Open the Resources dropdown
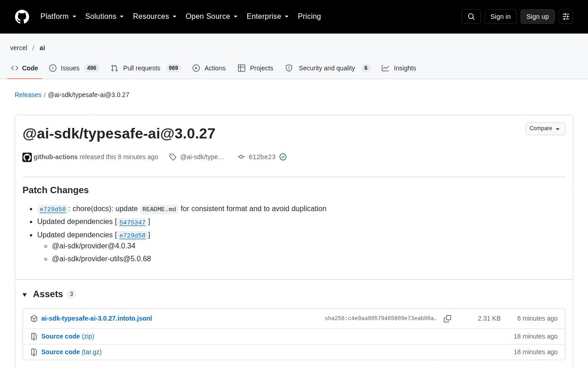This screenshot has height=368, width=588. point(155,17)
